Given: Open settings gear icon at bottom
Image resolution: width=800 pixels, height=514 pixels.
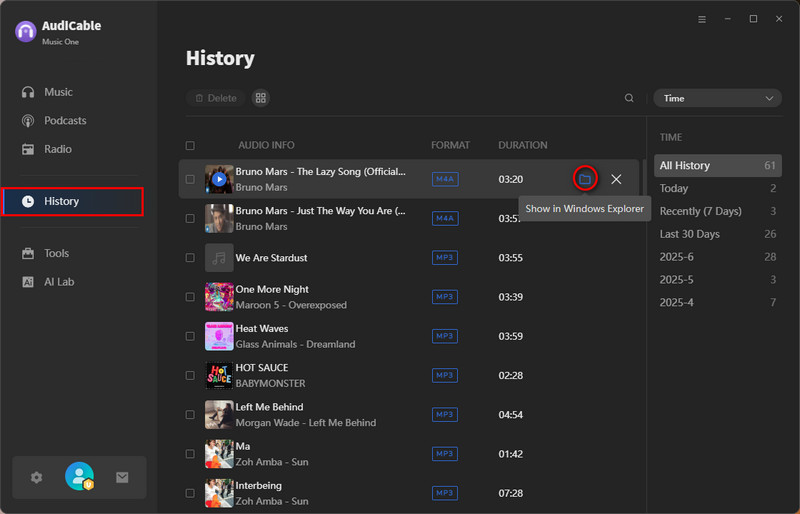Looking at the screenshot, I should 36,477.
